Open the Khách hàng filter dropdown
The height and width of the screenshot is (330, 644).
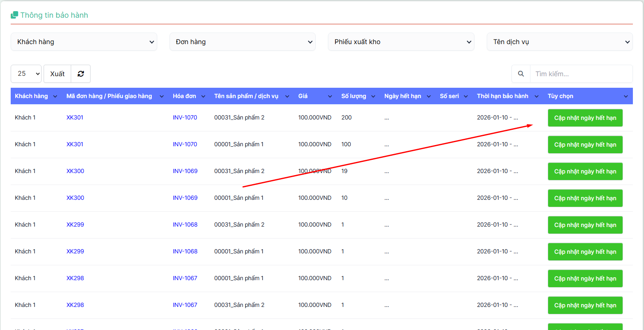(x=84, y=42)
